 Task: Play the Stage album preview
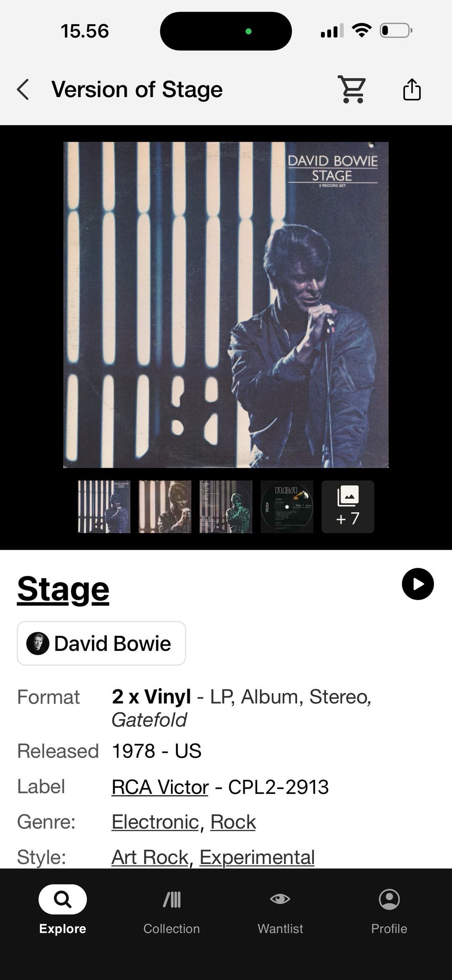(x=418, y=584)
